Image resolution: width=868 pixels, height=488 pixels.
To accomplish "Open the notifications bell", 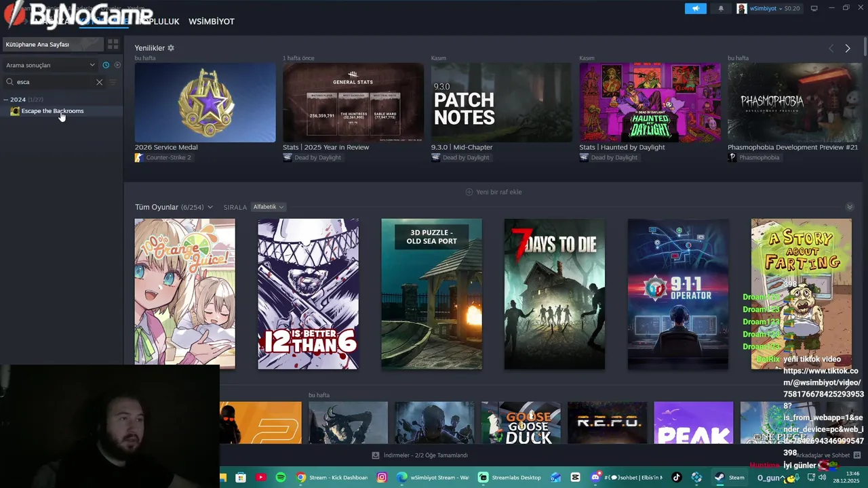I will tap(721, 8).
